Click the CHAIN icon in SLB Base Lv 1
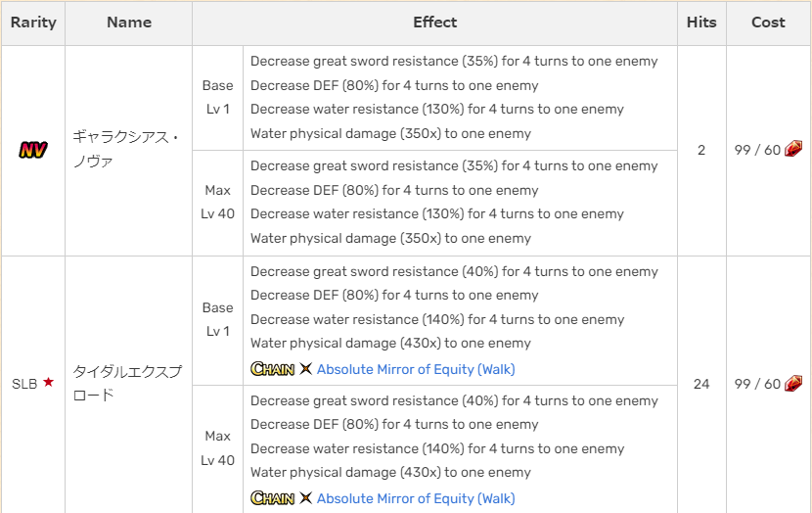 272,369
